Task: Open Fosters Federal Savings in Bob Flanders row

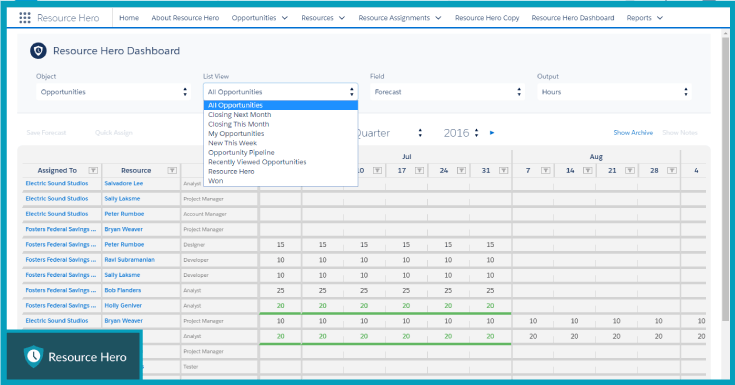Action: [x=61, y=290]
